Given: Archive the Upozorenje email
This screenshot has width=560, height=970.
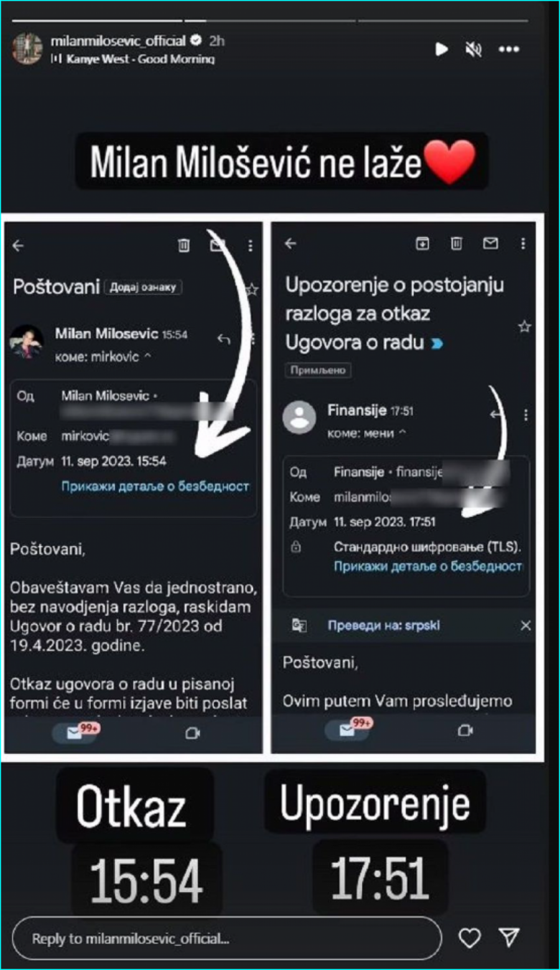Looking at the screenshot, I should pos(422,243).
